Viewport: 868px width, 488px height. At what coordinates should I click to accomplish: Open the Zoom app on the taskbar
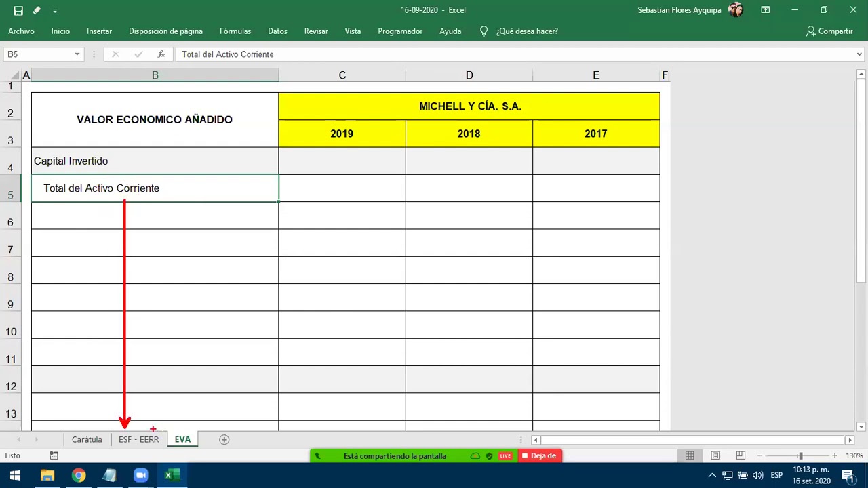141,475
